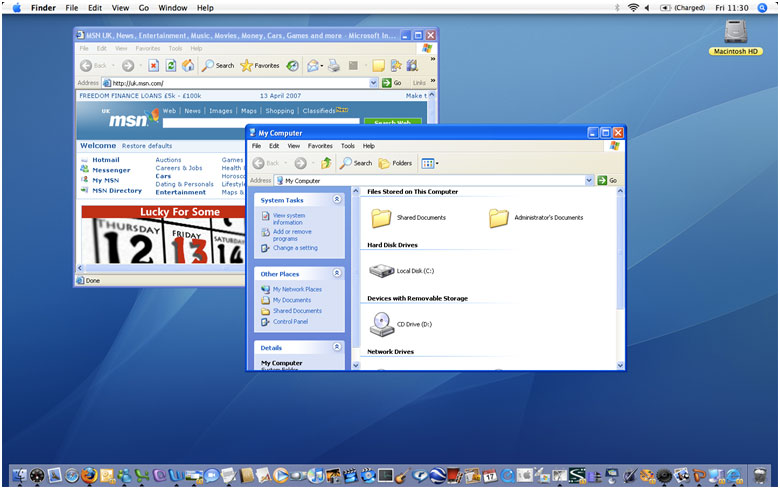
Task: Click My Network Places link
Action: (x=297, y=289)
